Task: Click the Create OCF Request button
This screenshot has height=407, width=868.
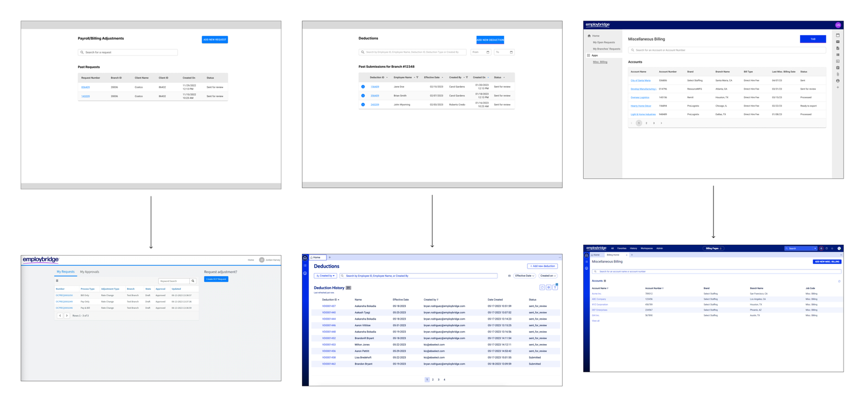Action: [216, 279]
